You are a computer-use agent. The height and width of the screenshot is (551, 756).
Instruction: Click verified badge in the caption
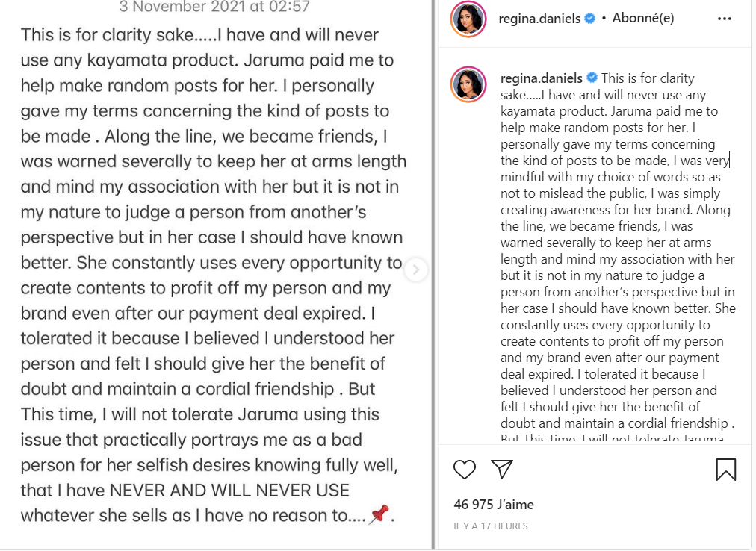coord(592,78)
